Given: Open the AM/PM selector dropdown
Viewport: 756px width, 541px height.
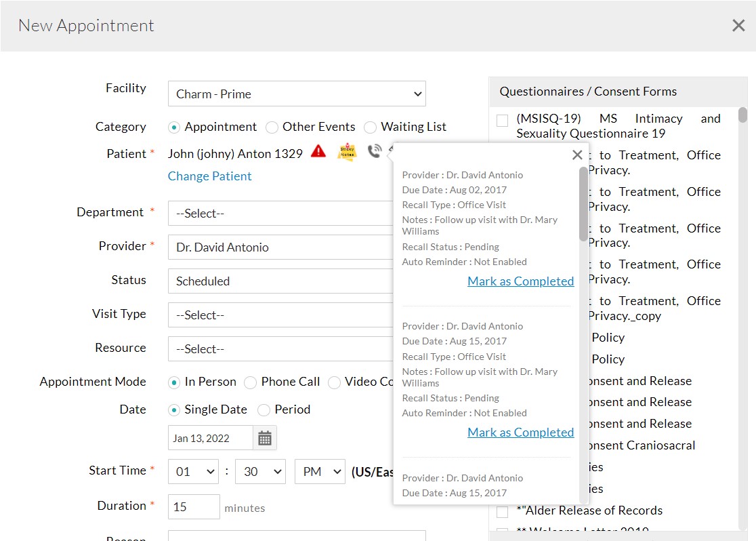Looking at the screenshot, I should click(x=320, y=472).
